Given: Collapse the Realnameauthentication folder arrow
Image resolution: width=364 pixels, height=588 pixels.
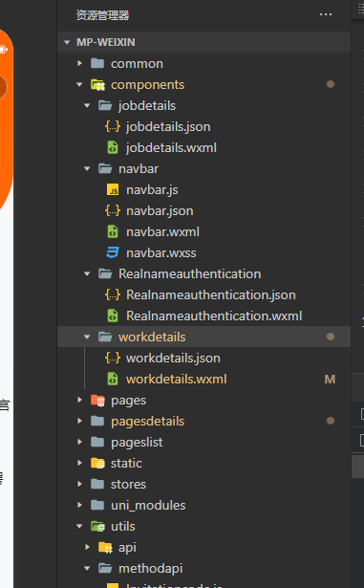Looking at the screenshot, I should (87, 273).
